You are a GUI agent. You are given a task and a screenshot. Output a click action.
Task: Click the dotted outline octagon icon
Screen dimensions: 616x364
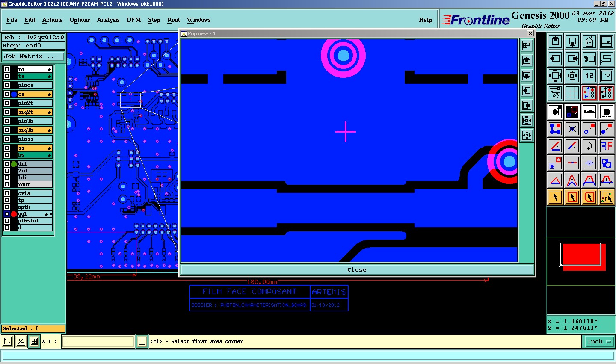pyautogui.click(x=607, y=112)
